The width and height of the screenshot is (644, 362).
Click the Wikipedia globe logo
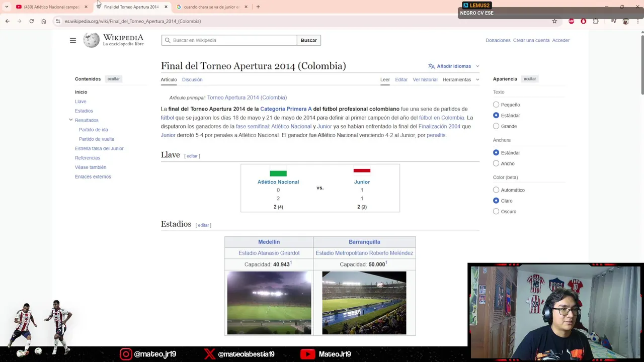pos(91,40)
